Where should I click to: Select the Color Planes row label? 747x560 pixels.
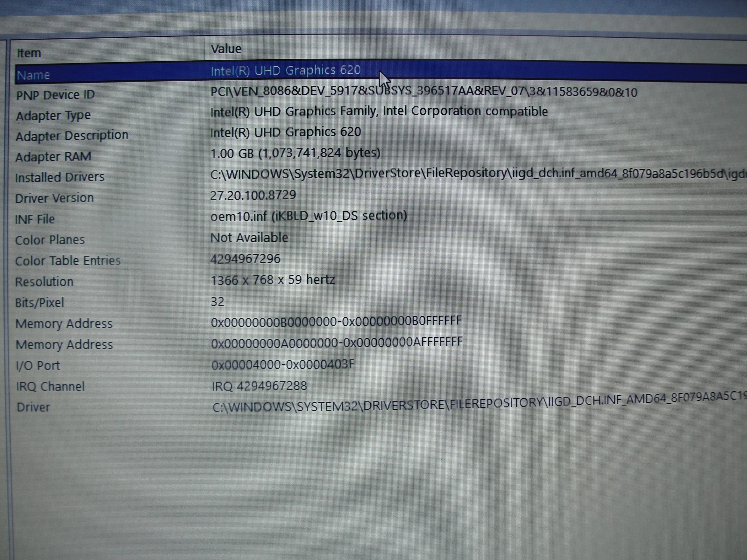[x=50, y=240]
